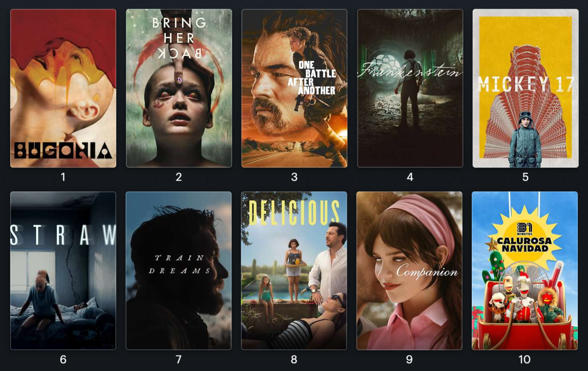Click rank number 3 label

tap(294, 177)
